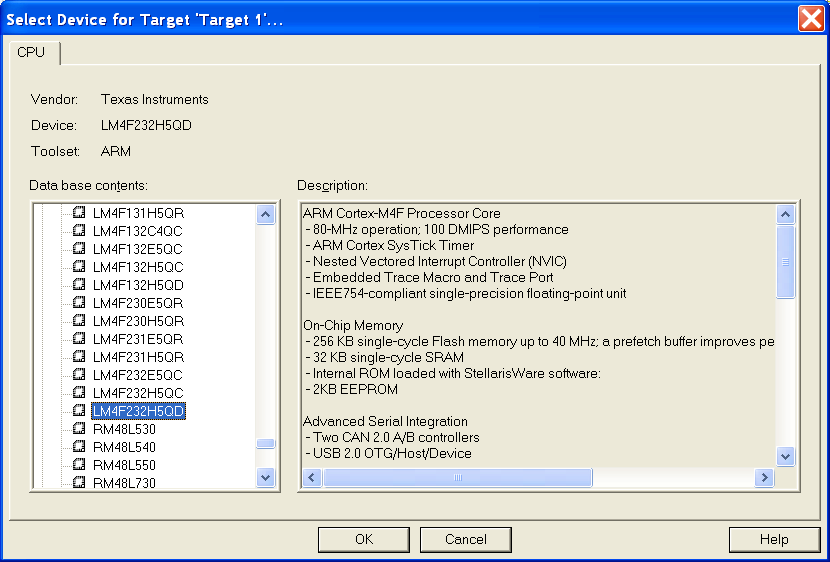Click the chip icon next to LM4F230E5QR
The height and width of the screenshot is (562, 830).
point(79,303)
